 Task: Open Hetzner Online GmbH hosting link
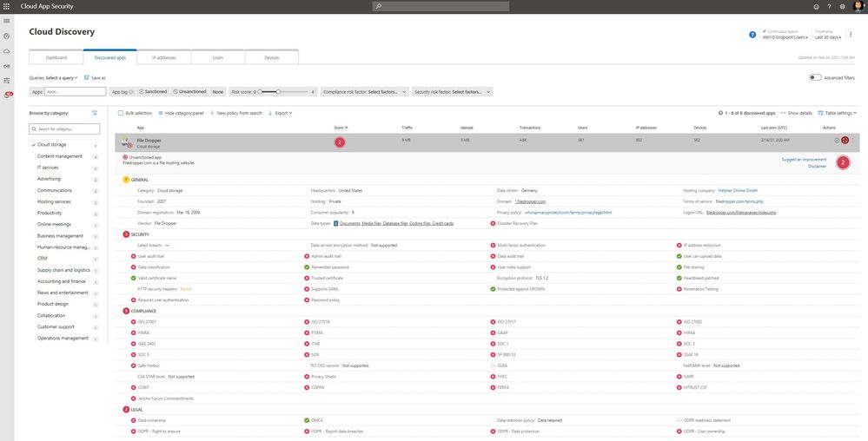point(738,190)
